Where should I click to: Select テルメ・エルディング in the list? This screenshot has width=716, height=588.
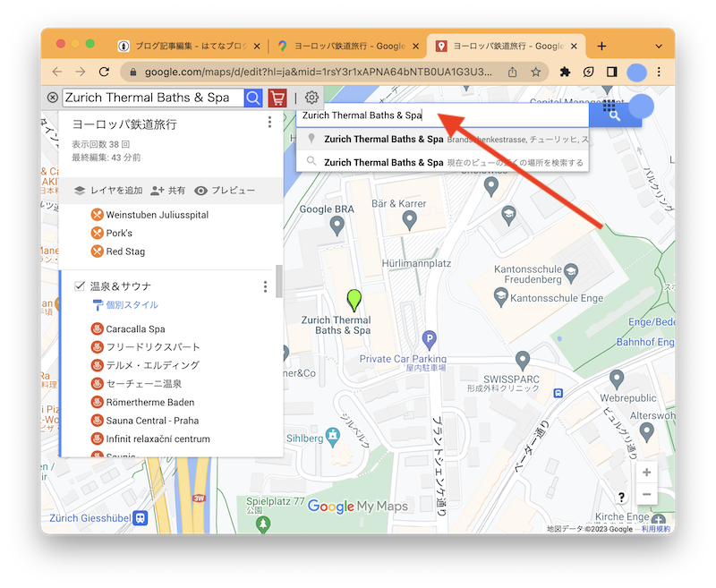(x=152, y=365)
